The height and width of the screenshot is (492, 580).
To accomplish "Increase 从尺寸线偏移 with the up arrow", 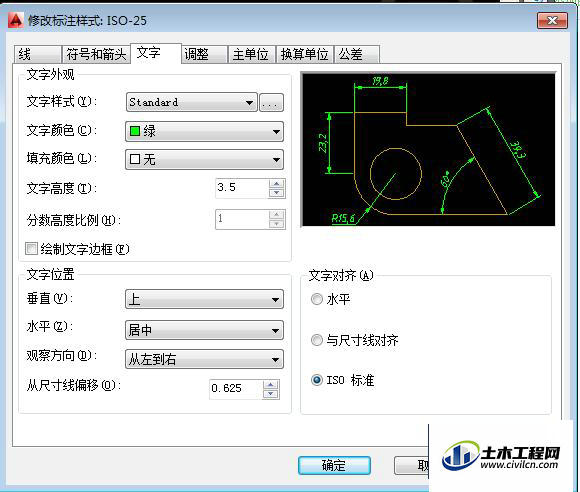I will click(271, 385).
